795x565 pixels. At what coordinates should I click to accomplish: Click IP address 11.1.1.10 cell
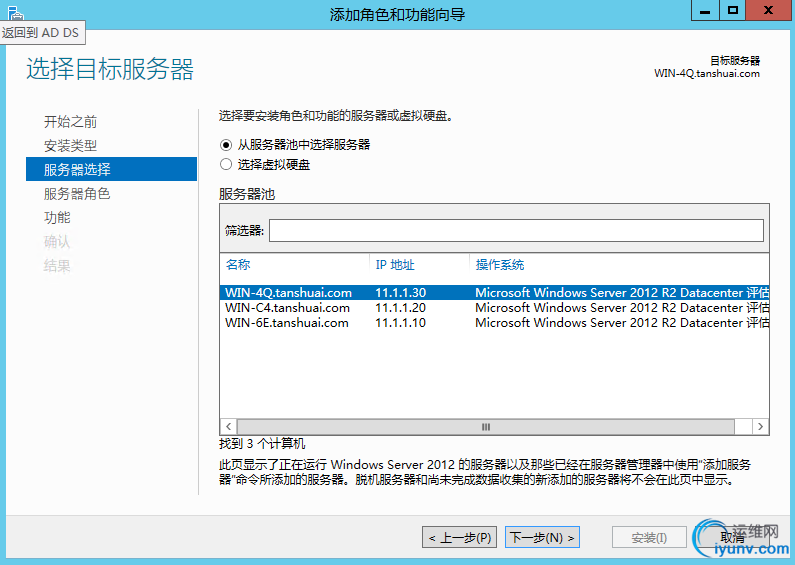coord(401,323)
